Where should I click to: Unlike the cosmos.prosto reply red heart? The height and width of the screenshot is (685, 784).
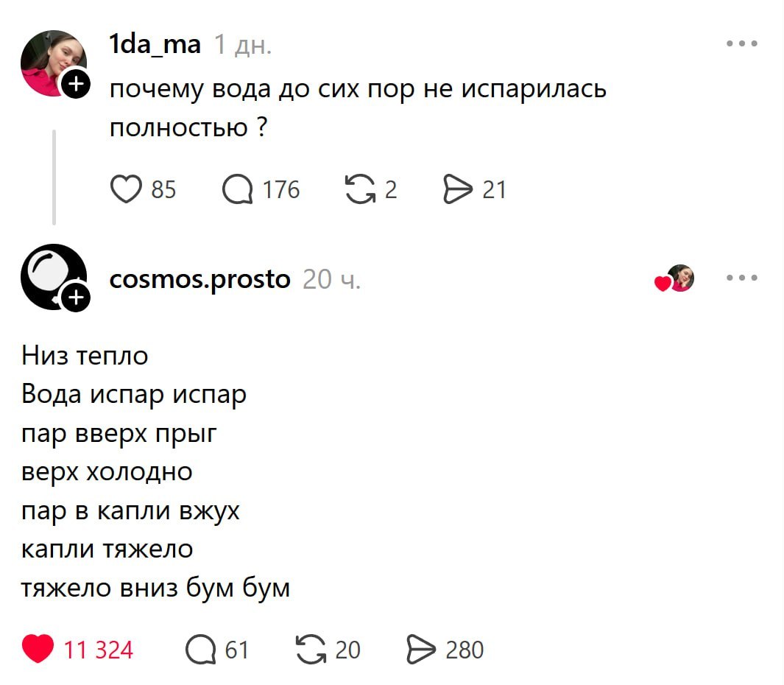click(38, 650)
